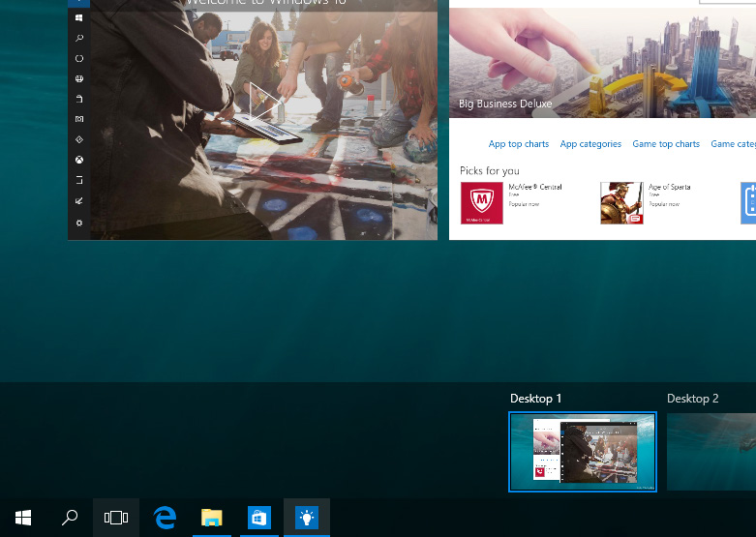This screenshot has height=537, width=756.
Task: Open Windows logo section in Get Started sidebar
Action: [x=79, y=17]
